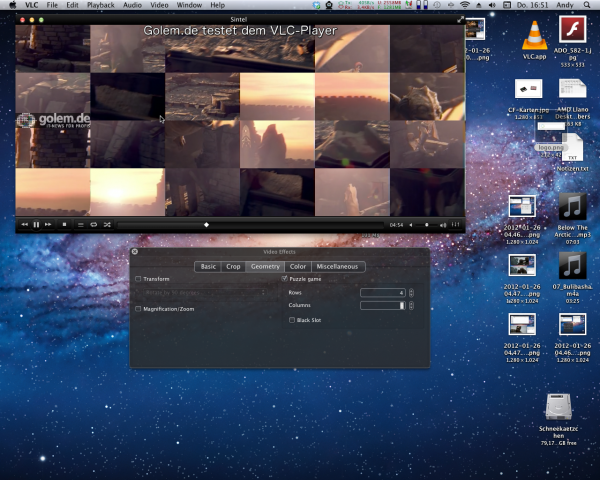Screen dimensions: 600x480
Task: Click the Columns stepper arrows
Action: click(411, 305)
